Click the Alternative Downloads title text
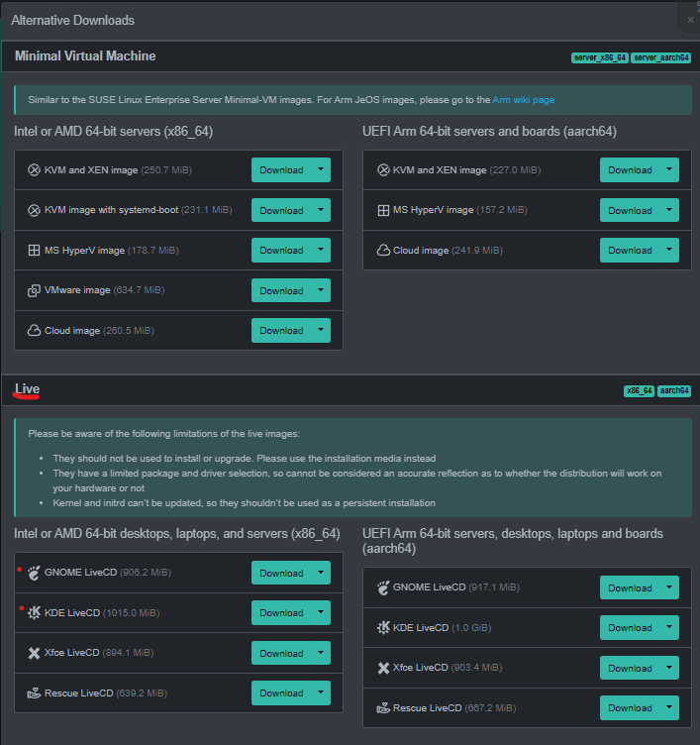Viewport: 700px width, 745px height. pyautogui.click(x=72, y=20)
